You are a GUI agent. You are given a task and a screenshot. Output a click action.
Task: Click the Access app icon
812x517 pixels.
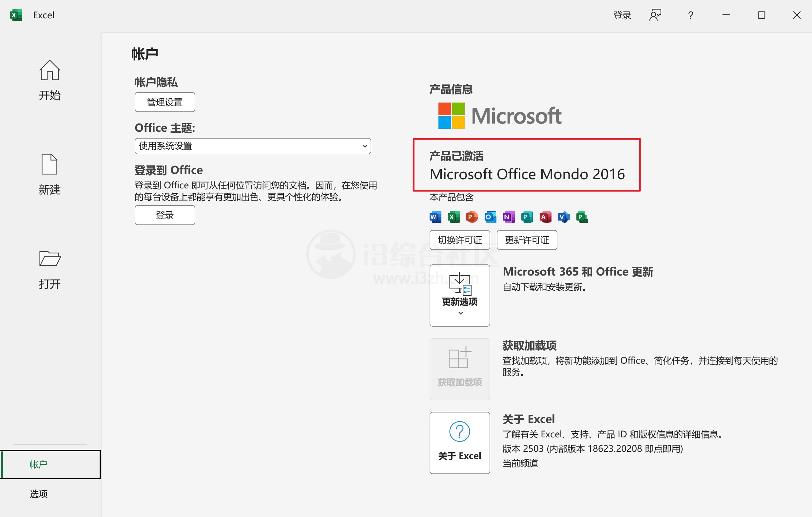(x=545, y=217)
